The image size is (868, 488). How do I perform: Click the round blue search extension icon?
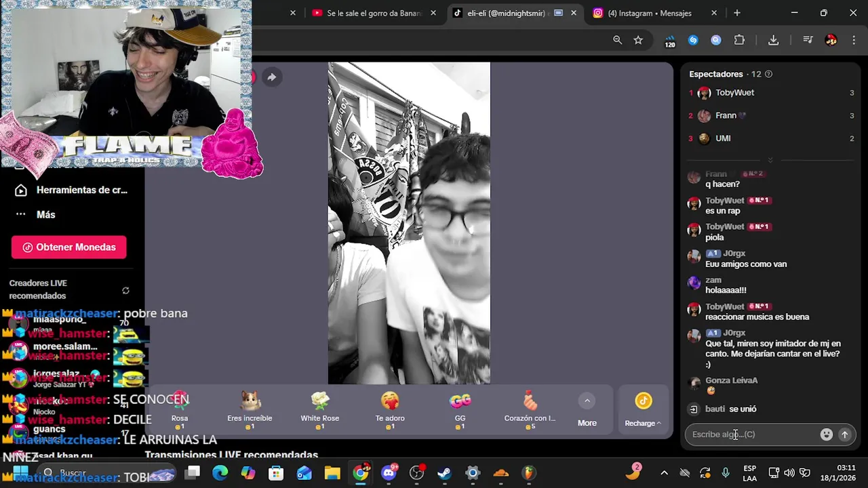coord(716,40)
